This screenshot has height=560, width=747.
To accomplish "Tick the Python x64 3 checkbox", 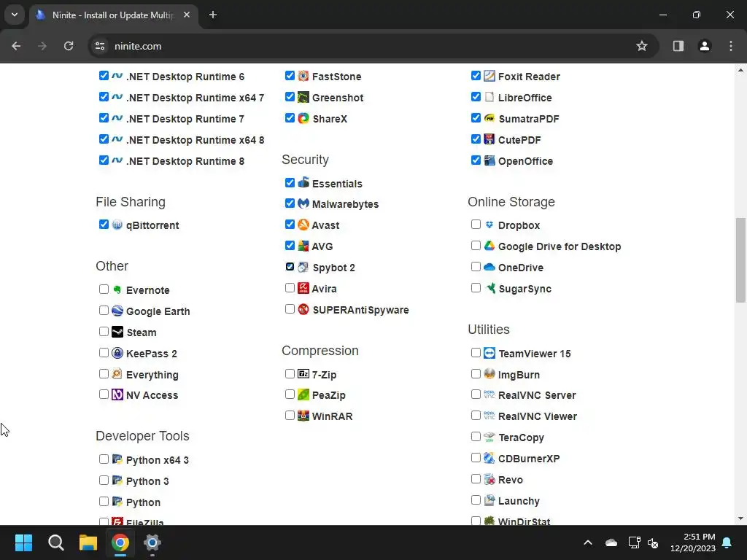I will pyautogui.click(x=104, y=459).
